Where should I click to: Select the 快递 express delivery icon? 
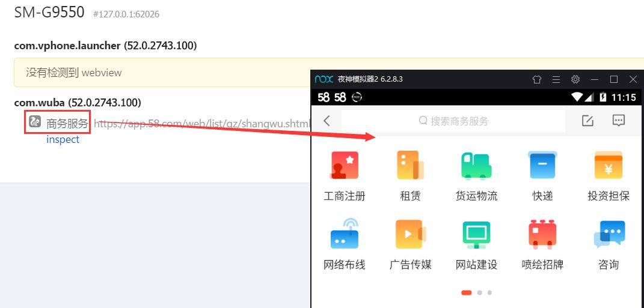[542, 165]
